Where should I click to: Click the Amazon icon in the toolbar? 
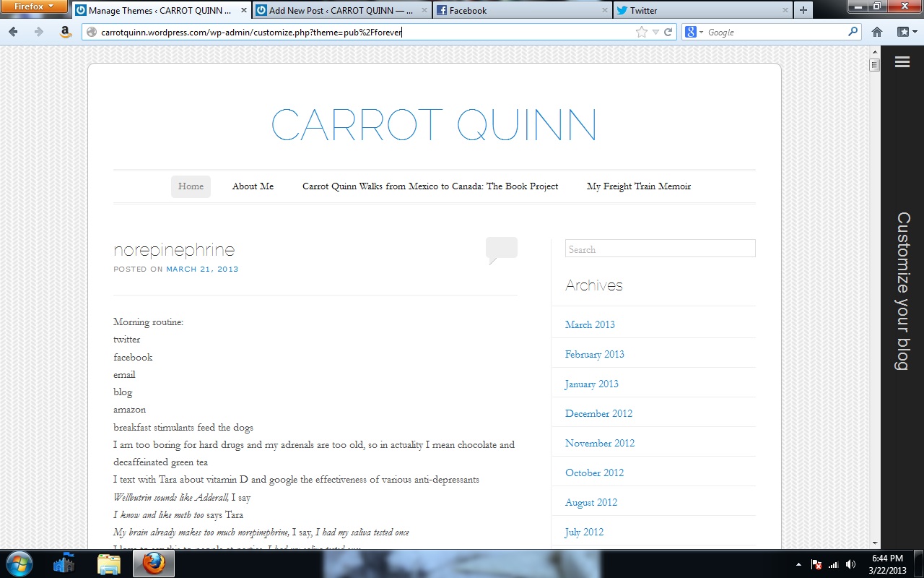coord(65,32)
